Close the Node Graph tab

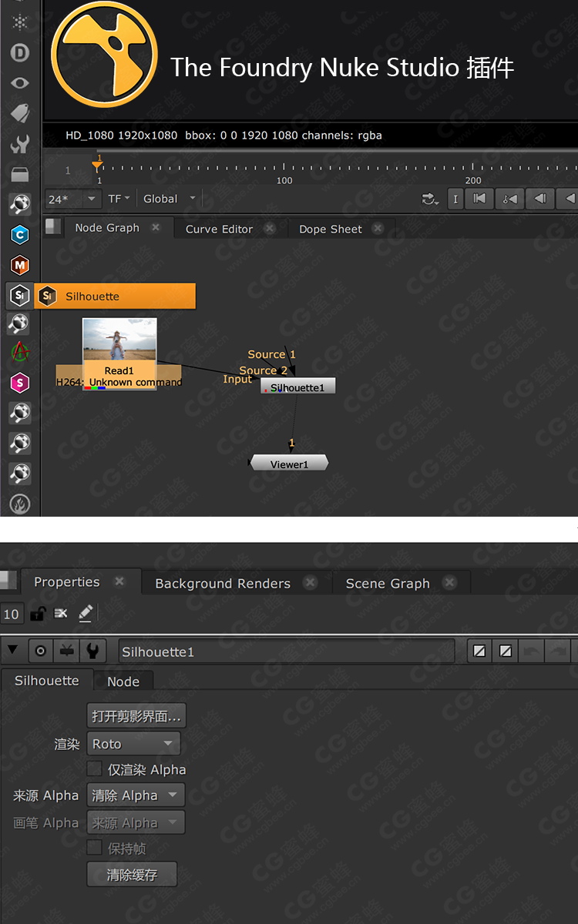coord(156,228)
